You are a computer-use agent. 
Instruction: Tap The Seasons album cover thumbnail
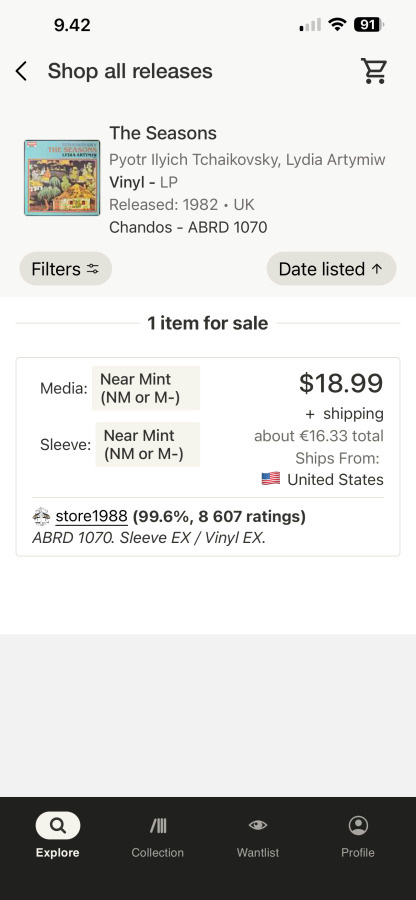coord(62,178)
